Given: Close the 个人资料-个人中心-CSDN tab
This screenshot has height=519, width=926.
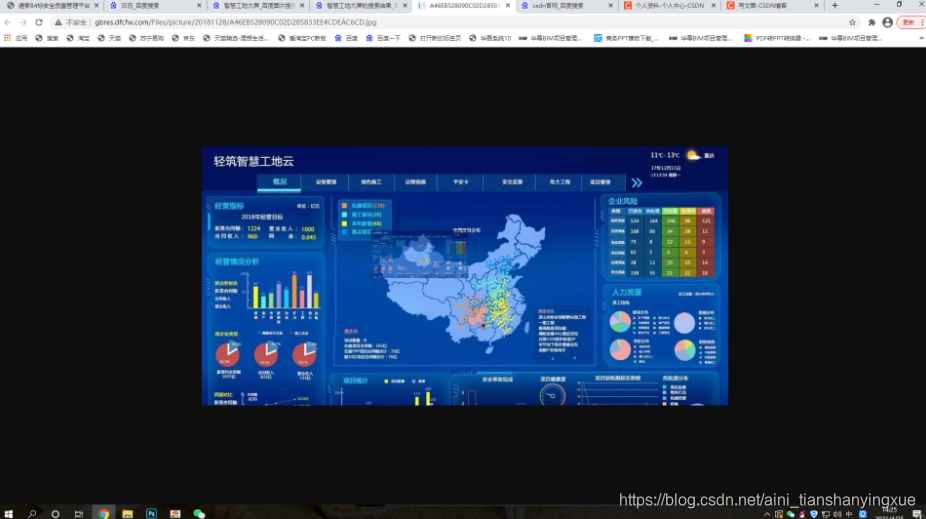Looking at the screenshot, I should [713, 5].
